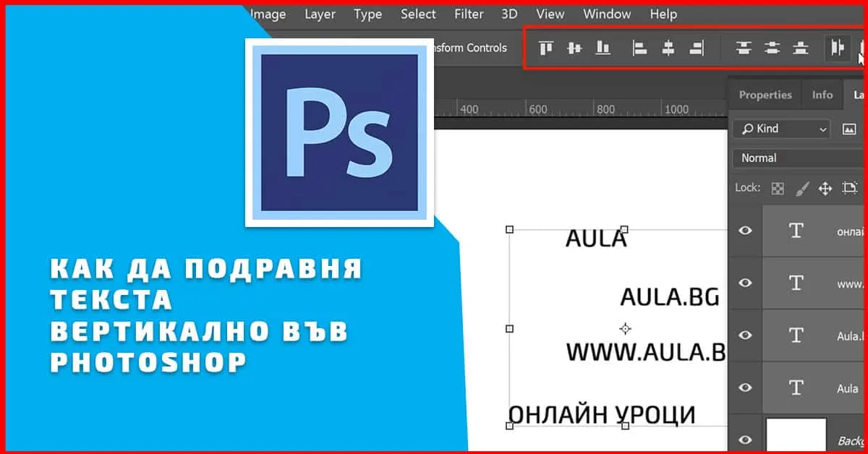The height and width of the screenshot is (454, 868).
Task: Click the middle-left transform handle on the canvas
Action: point(509,328)
